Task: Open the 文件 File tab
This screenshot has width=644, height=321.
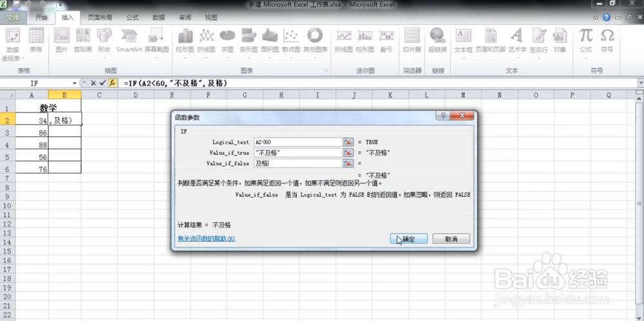Action: 13,17
